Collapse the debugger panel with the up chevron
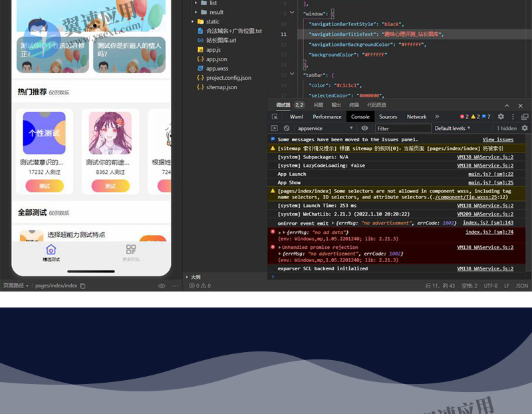Viewport: 532px width, 414px height. 507,105
